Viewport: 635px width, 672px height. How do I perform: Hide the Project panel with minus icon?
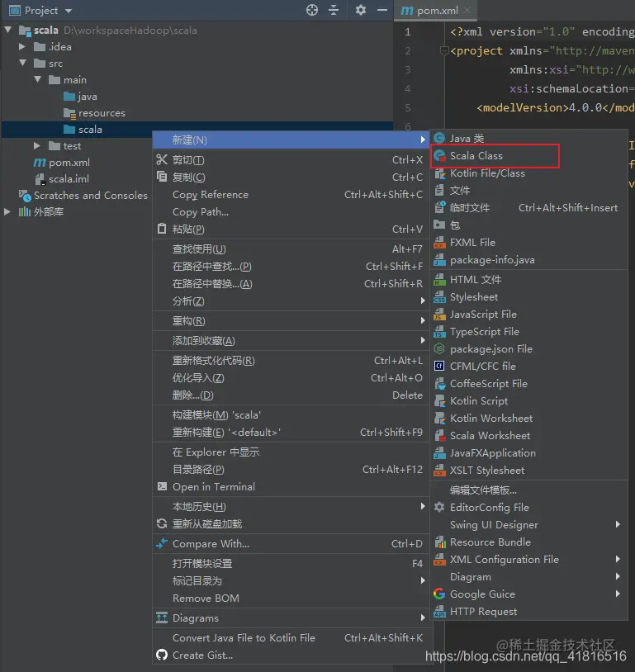click(x=382, y=10)
